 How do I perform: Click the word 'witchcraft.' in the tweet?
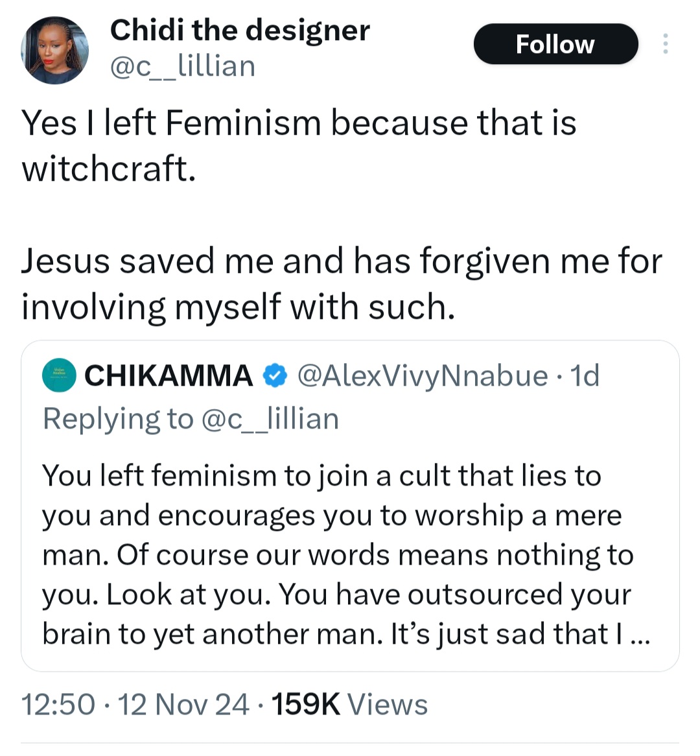(x=108, y=169)
